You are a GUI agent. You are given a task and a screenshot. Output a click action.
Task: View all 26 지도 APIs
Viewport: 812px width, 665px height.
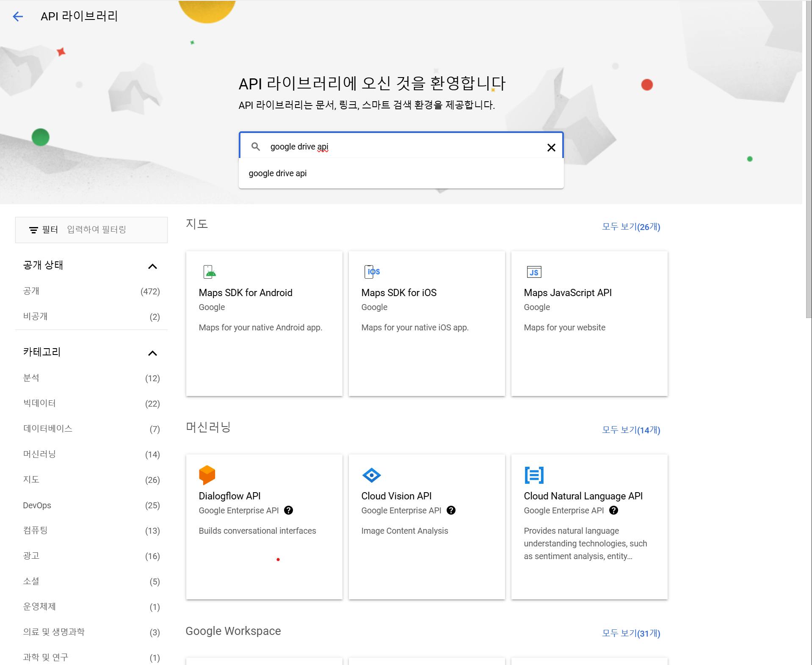(631, 227)
